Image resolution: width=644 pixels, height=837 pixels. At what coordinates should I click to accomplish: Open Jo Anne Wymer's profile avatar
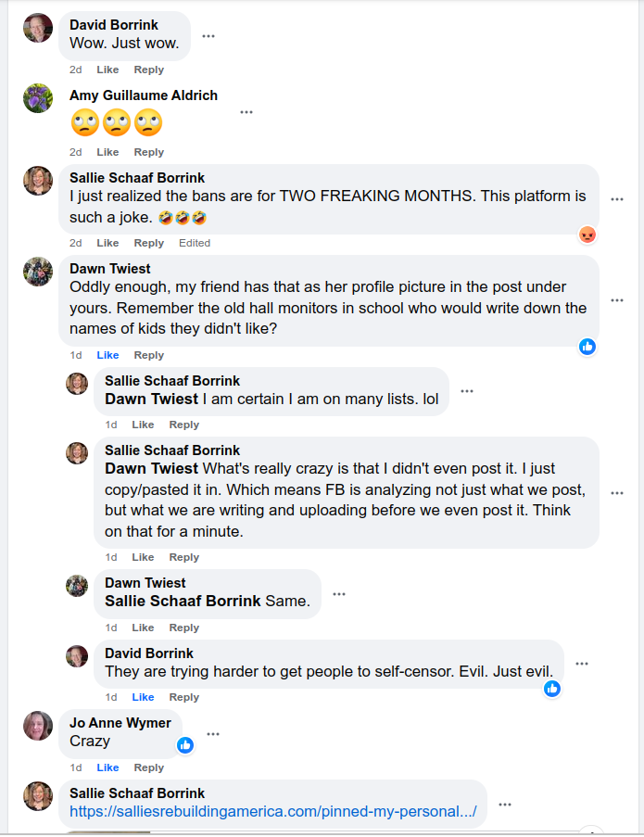click(38, 726)
